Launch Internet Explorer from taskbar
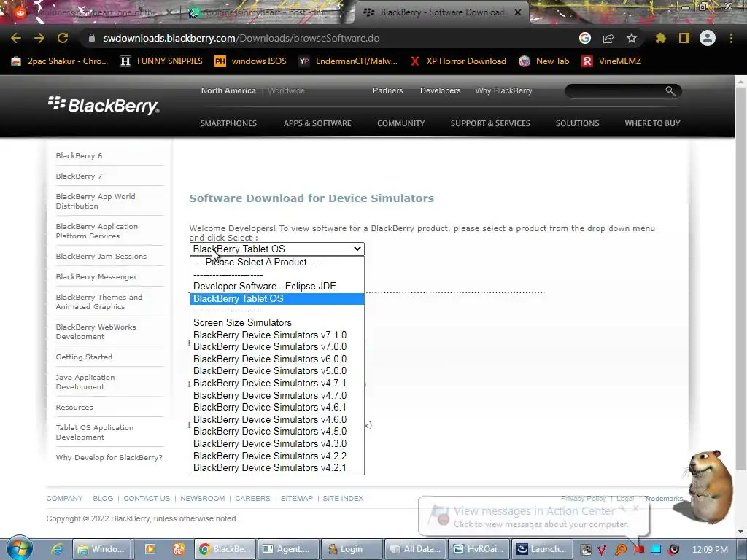This screenshot has height=560, width=747. click(57, 549)
